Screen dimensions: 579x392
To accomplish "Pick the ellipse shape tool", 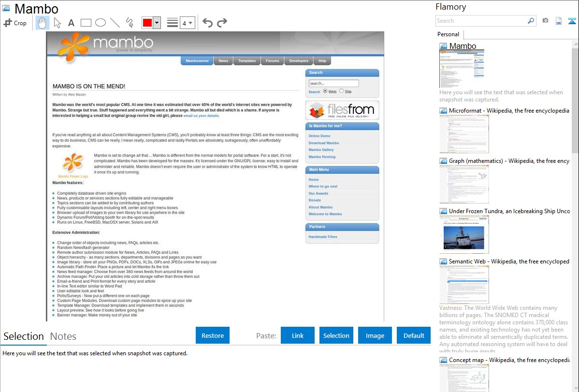I will (101, 23).
